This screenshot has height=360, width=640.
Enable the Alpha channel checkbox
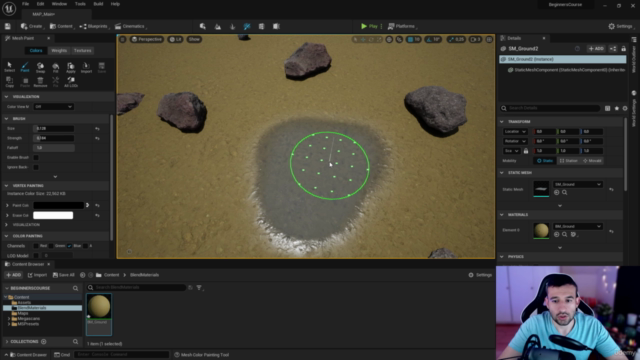(86, 246)
